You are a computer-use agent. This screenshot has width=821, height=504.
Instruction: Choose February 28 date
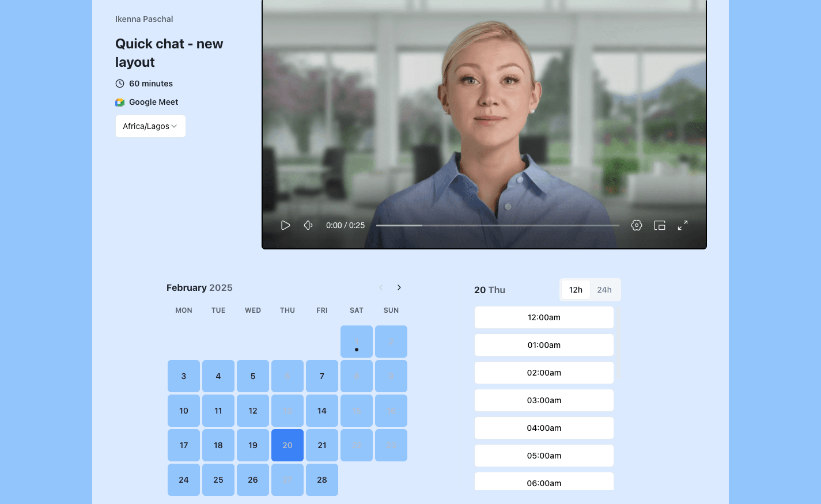(x=322, y=480)
